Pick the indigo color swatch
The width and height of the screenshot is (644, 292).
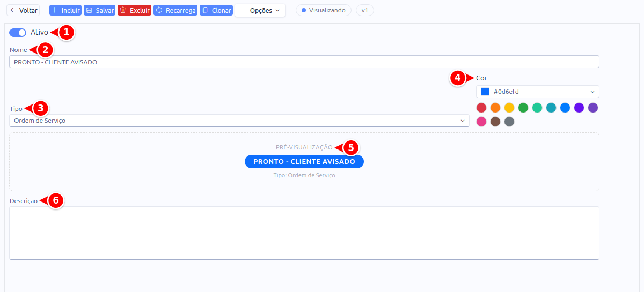coord(579,108)
